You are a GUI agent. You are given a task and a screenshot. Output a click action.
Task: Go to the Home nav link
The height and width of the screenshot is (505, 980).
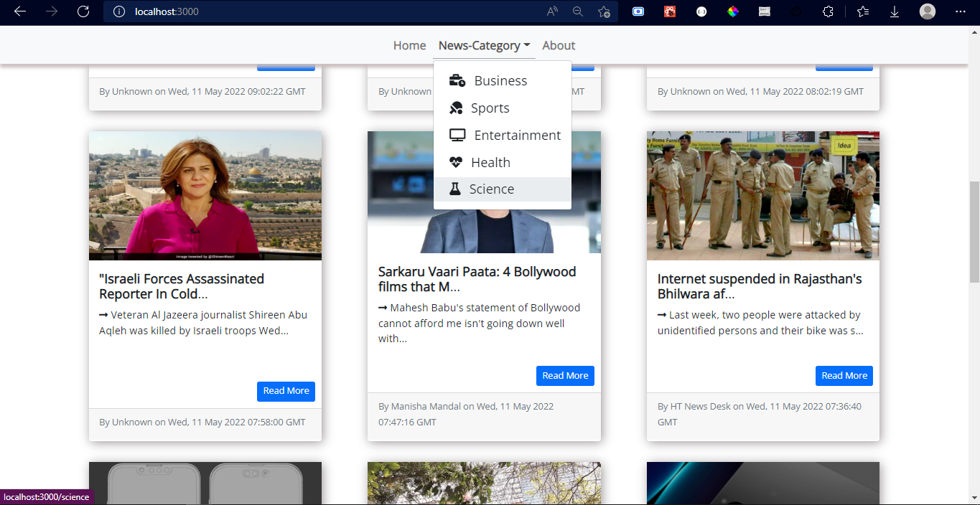pos(409,45)
